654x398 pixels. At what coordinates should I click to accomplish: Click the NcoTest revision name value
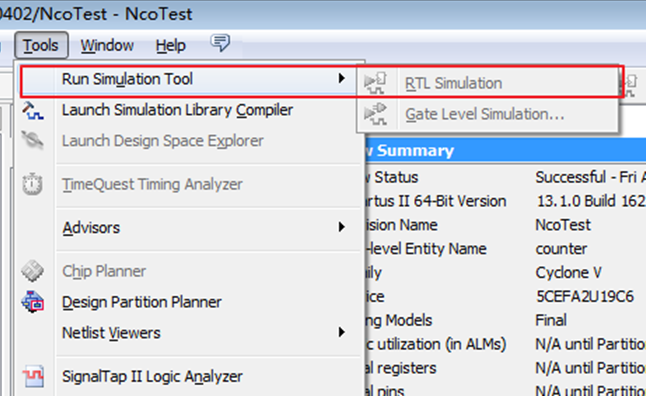563,225
